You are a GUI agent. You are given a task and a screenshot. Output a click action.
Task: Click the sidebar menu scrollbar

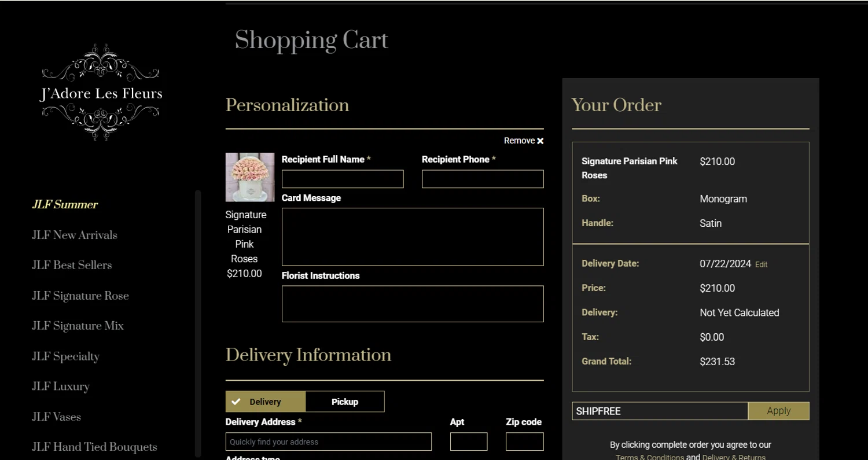[198, 324]
